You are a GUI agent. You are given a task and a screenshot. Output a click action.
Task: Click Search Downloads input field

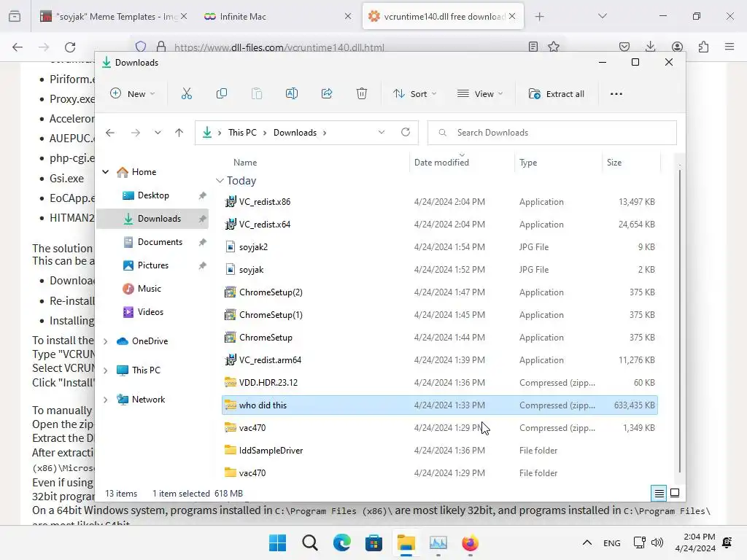click(x=552, y=133)
